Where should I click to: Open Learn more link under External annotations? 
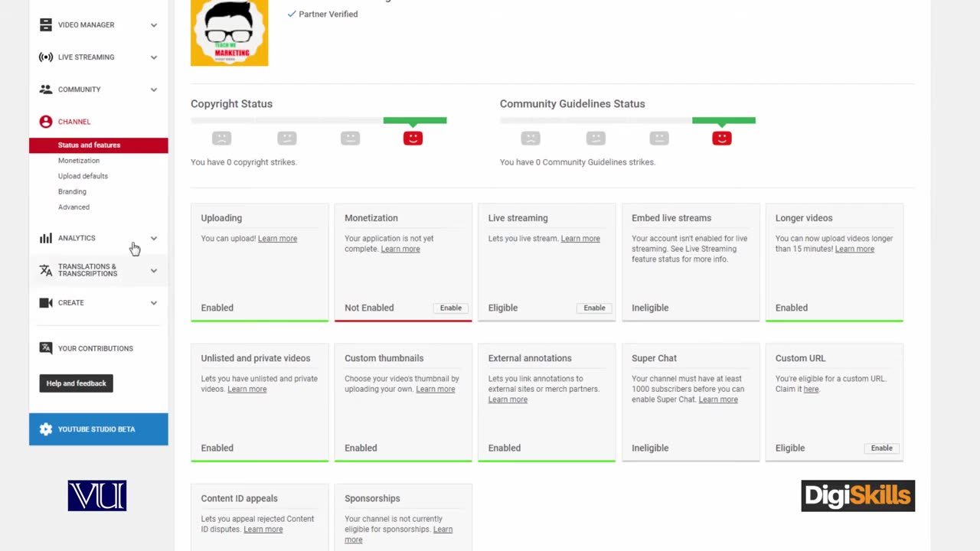[508, 399]
